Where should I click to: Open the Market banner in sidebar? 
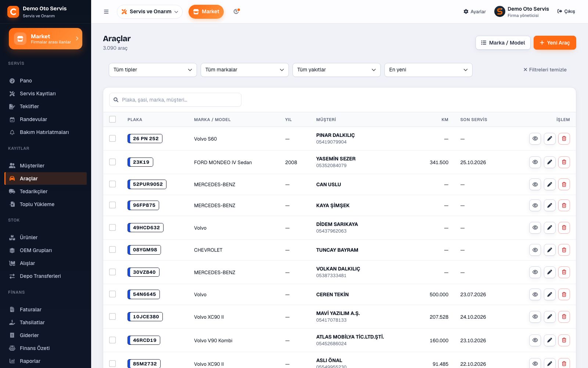pos(46,39)
